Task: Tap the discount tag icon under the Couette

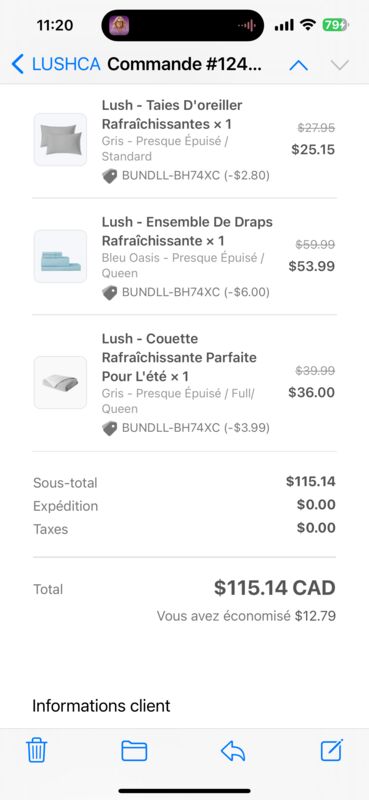Action: [x=109, y=428]
